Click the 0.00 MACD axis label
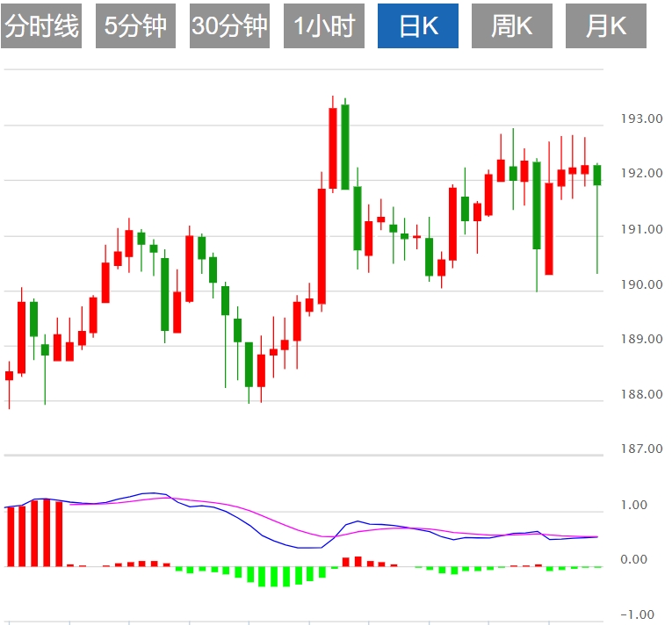 coord(634,559)
